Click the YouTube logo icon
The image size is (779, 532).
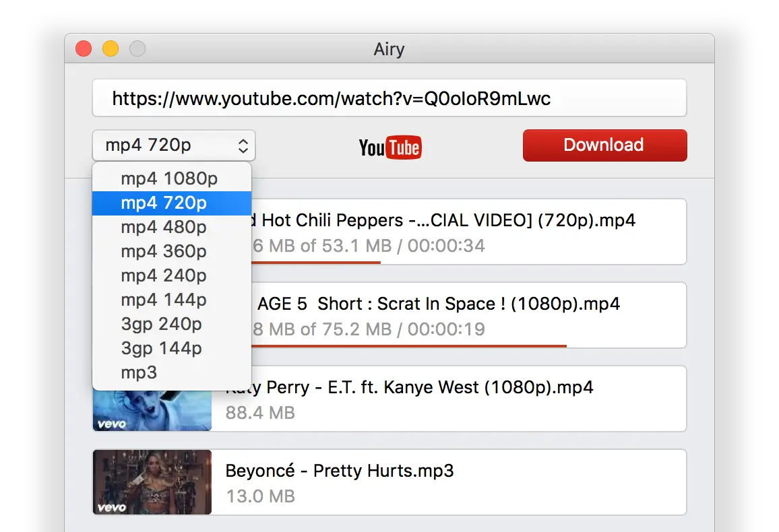coord(390,147)
